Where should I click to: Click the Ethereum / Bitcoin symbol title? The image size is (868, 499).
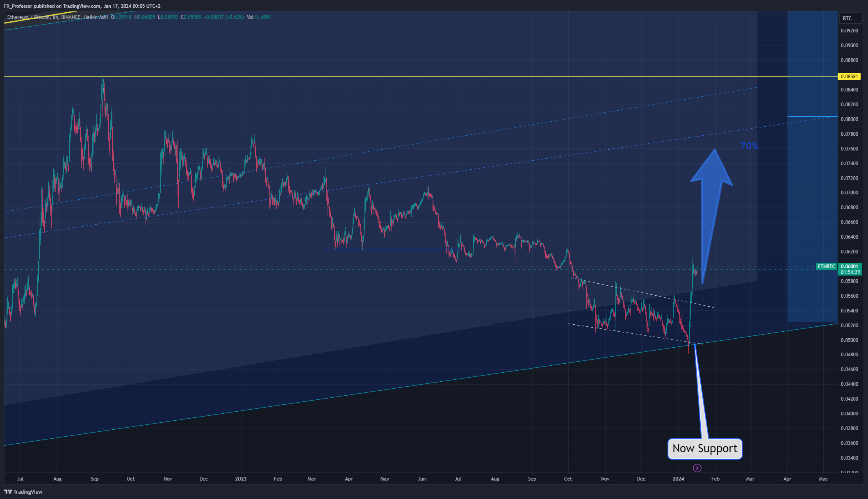pos(28,17)
